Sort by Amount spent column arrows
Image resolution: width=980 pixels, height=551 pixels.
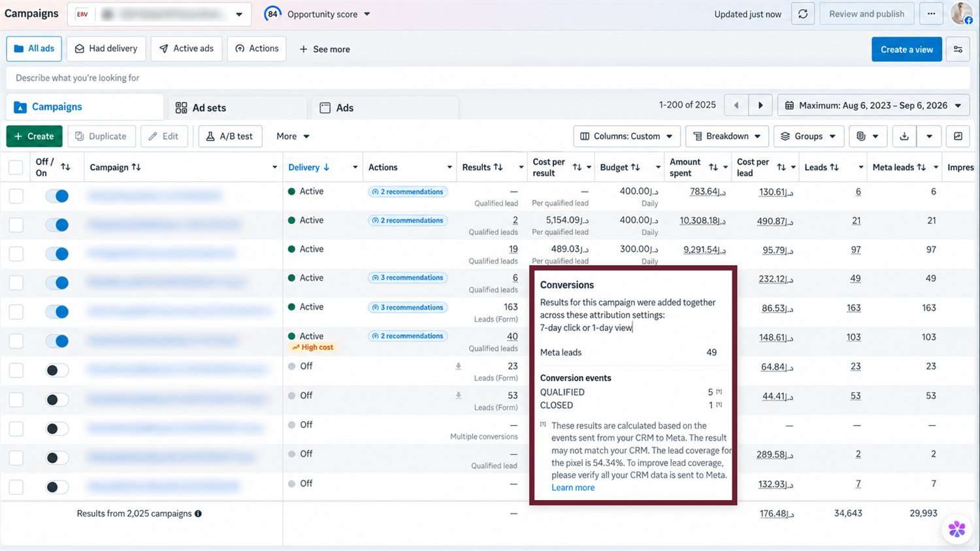coord(713,167)
